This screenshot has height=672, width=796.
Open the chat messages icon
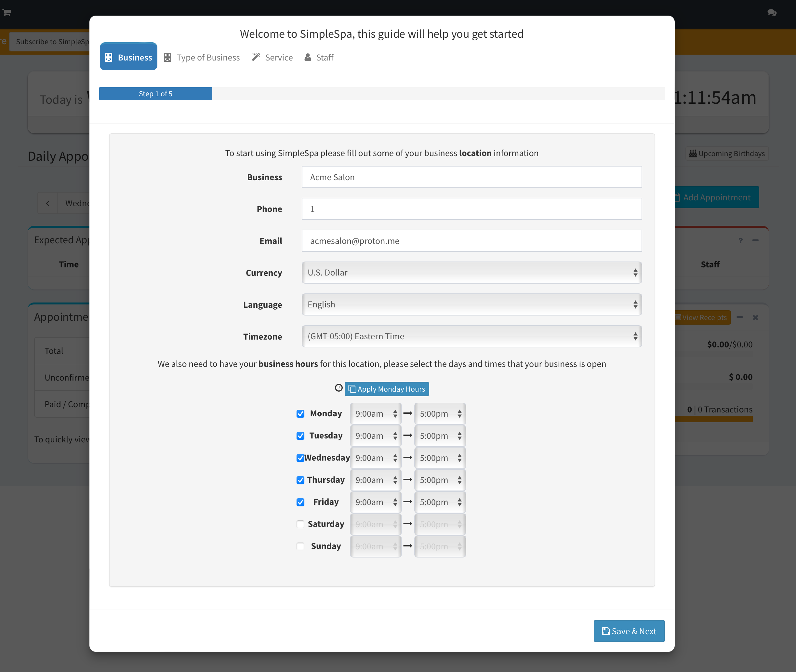point(772,13)
